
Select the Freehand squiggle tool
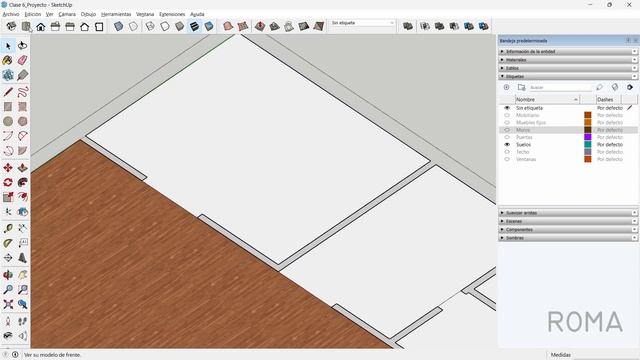pos(23,91)
